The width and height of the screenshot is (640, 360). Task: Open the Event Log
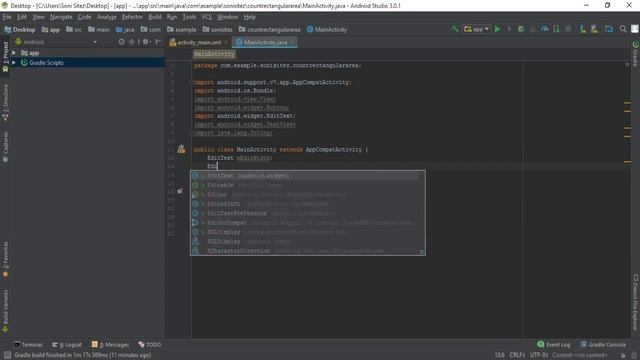pos(554,344)
